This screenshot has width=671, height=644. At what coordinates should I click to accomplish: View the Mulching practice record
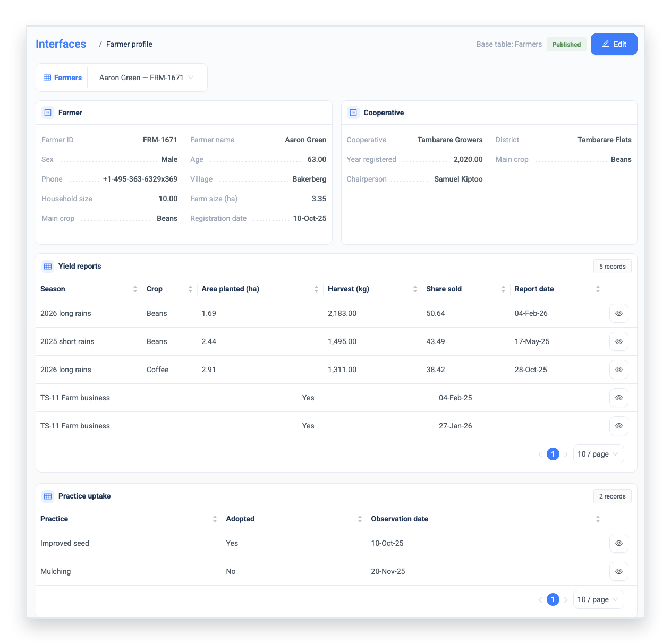[619, 571]
